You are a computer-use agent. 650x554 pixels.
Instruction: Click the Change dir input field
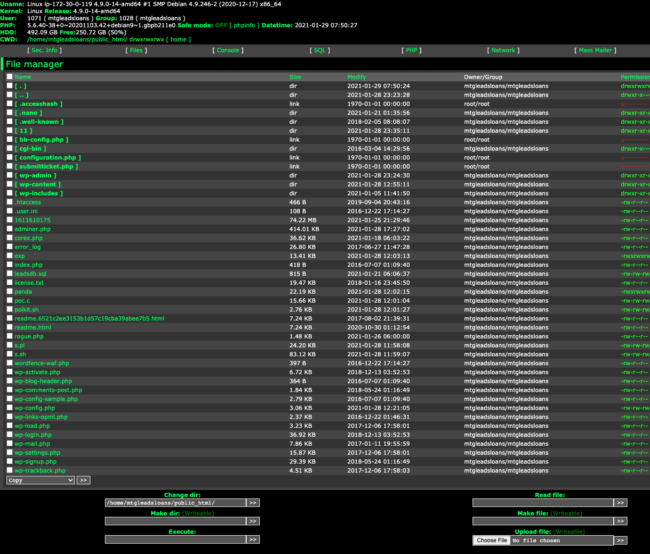click(175, 503)
